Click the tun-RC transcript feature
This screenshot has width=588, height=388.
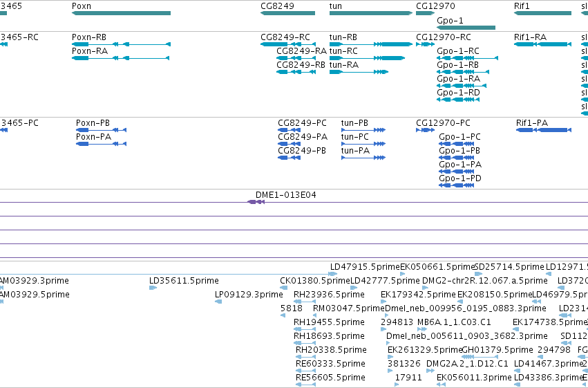[x=367, y=58]
